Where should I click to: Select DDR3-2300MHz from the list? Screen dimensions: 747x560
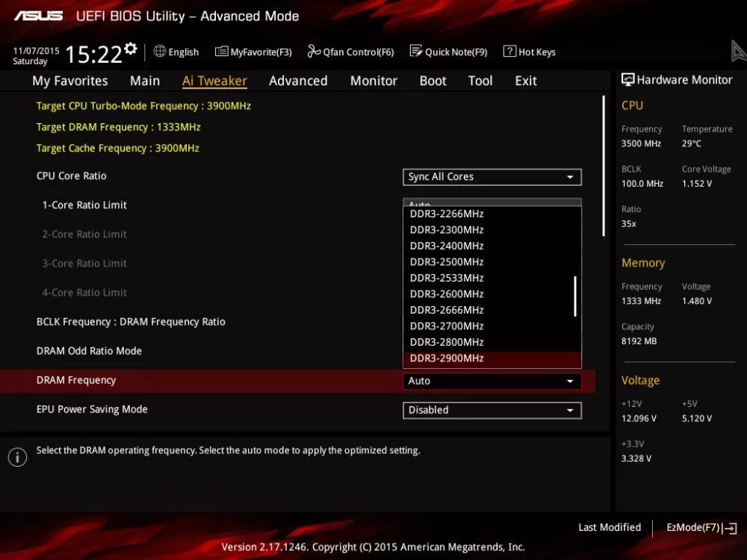coord(492,230)
